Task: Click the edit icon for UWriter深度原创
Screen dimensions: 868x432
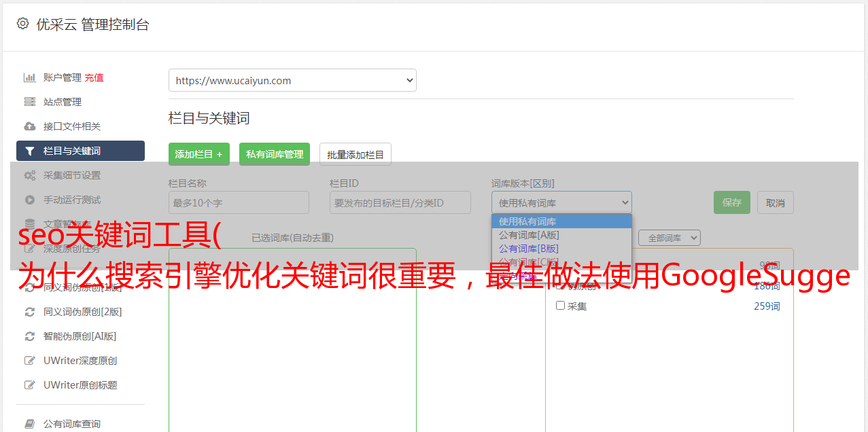Action: click(x=30, y=361)
